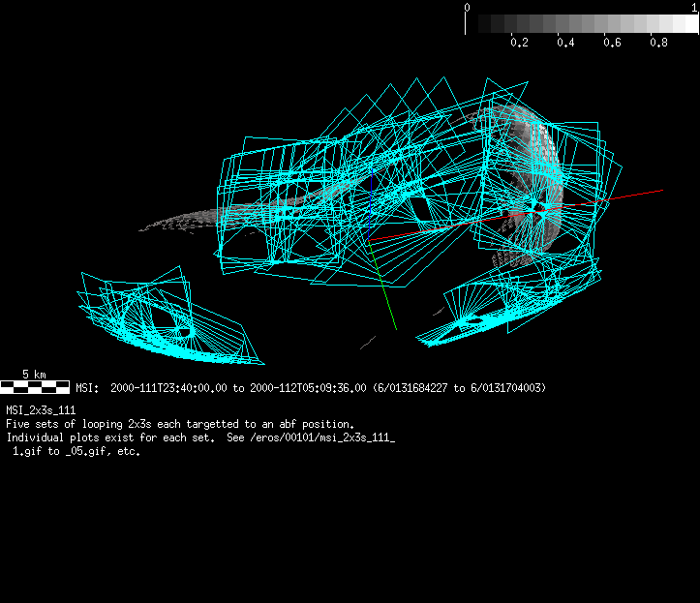Image resolution: width=700 pixels, height=603 pixels.
Task: Click the "5 km" scale label
Action: click(34, 375)
